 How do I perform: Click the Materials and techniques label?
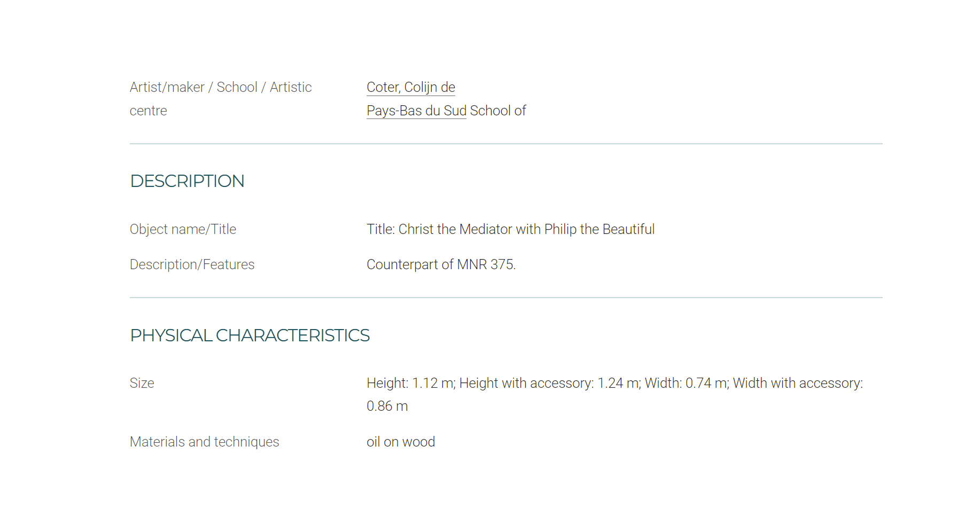tap(204, 442)
